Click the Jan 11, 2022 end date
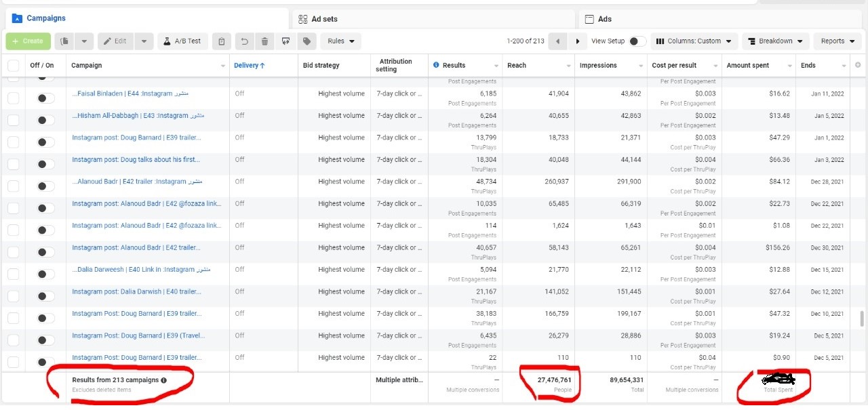 point(828,94)
